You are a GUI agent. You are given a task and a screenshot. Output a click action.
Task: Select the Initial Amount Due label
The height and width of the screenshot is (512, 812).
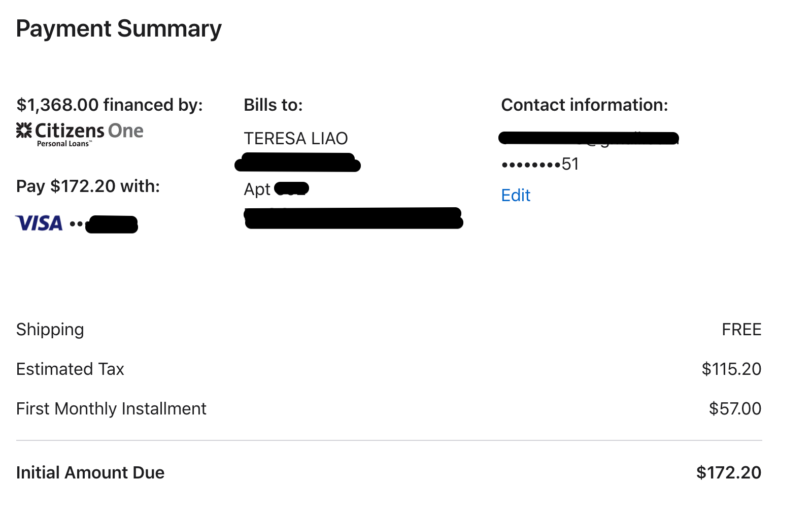[90, 473]
